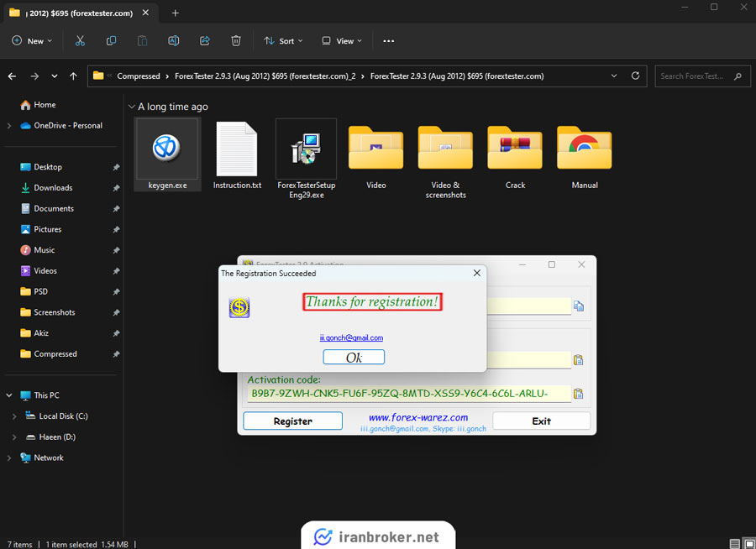Open the New item dropdown

pyautogui.click(x=32, y=41)
